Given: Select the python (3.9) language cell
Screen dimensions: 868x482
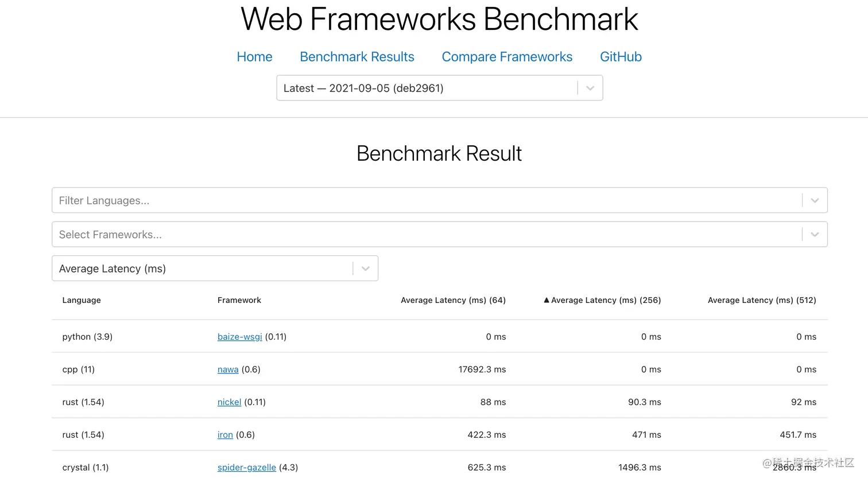Looking at the screenshot, I should coord(87,337).
